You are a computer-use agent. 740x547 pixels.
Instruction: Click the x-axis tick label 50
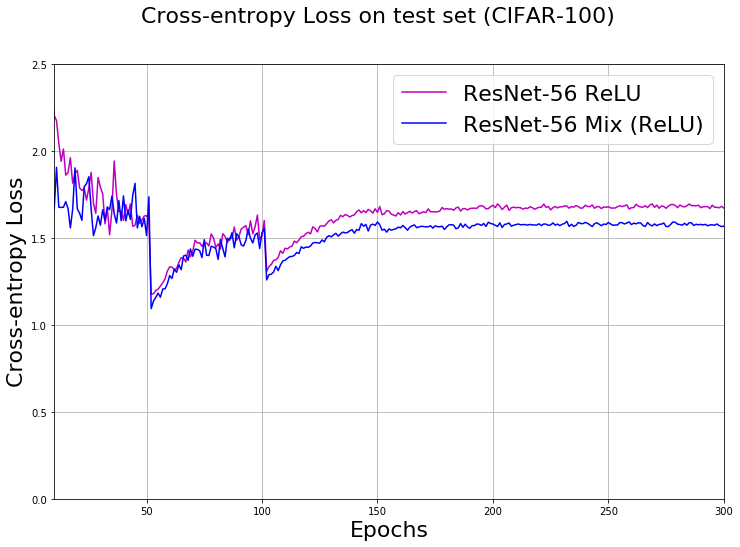pyautogui.click(x=147, y=511)
